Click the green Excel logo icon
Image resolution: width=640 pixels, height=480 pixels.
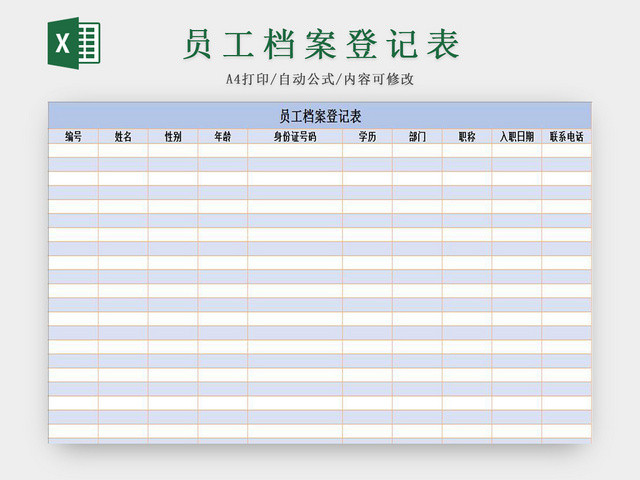point(74,43)
